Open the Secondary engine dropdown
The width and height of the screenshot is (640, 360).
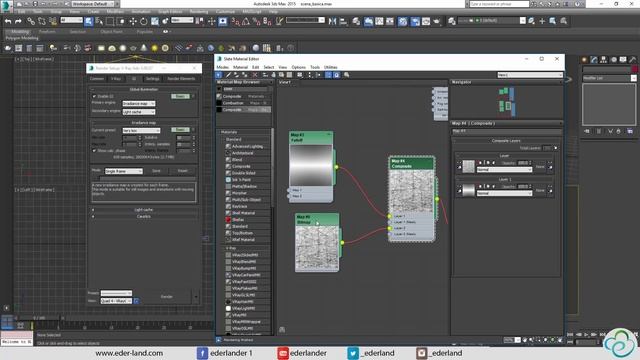click(139, 112)
